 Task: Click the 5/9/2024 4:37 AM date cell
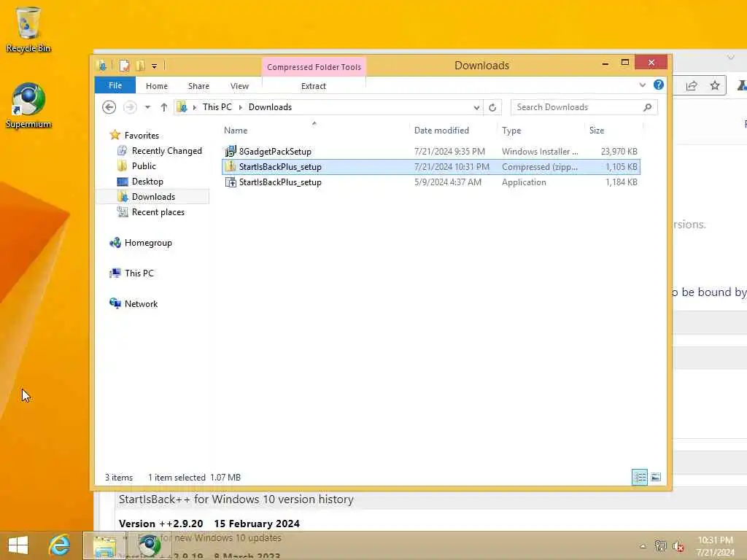(x=447, y=182)
